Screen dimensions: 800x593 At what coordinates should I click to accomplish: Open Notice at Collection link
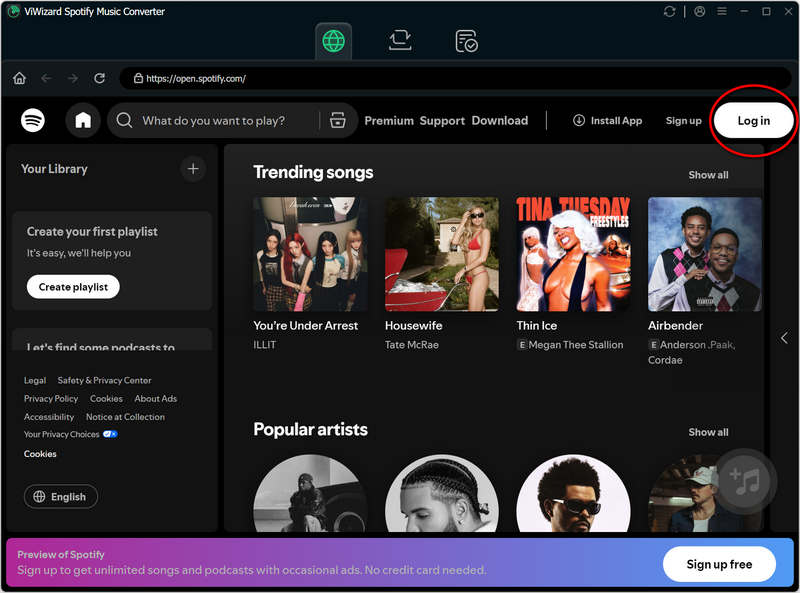pyautogui.click(x=125, y=417)
